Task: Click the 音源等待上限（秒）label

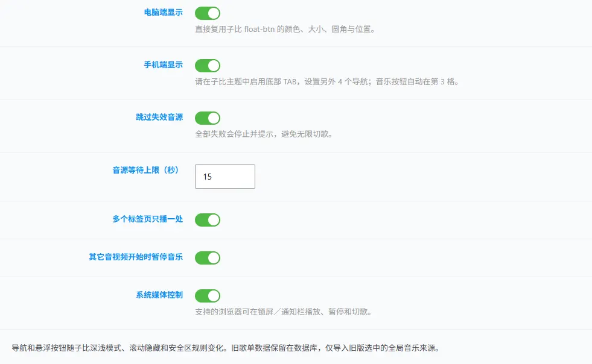Action: [145, 170]
